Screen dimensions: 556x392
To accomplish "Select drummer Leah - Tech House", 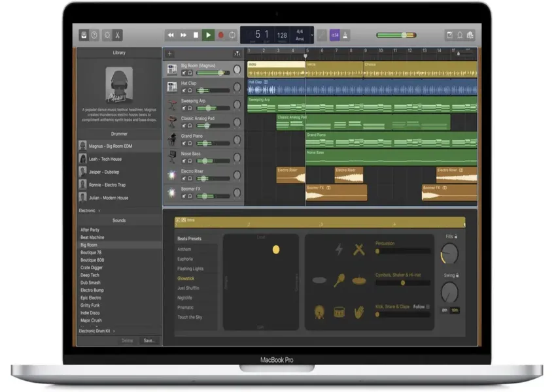I will tap(119, 159).
